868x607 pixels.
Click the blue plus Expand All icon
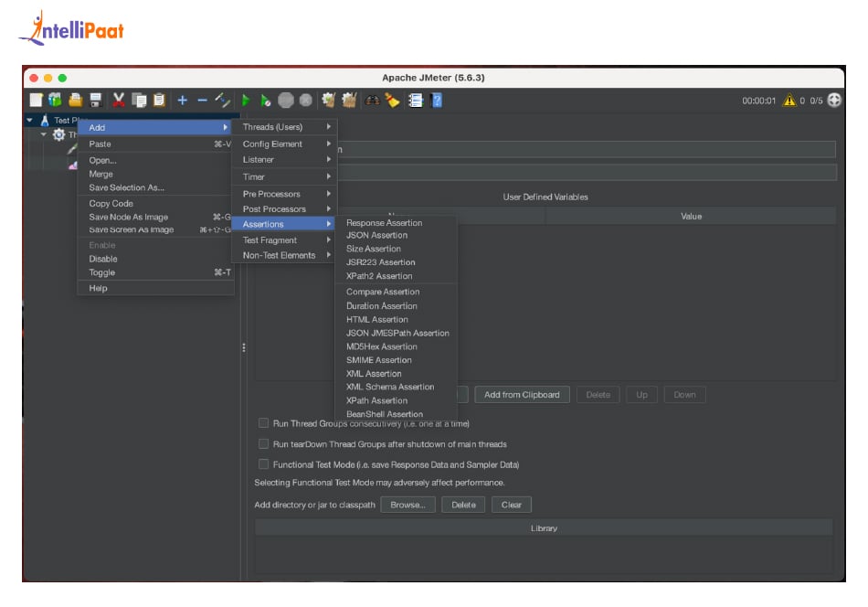pos(182,101)
